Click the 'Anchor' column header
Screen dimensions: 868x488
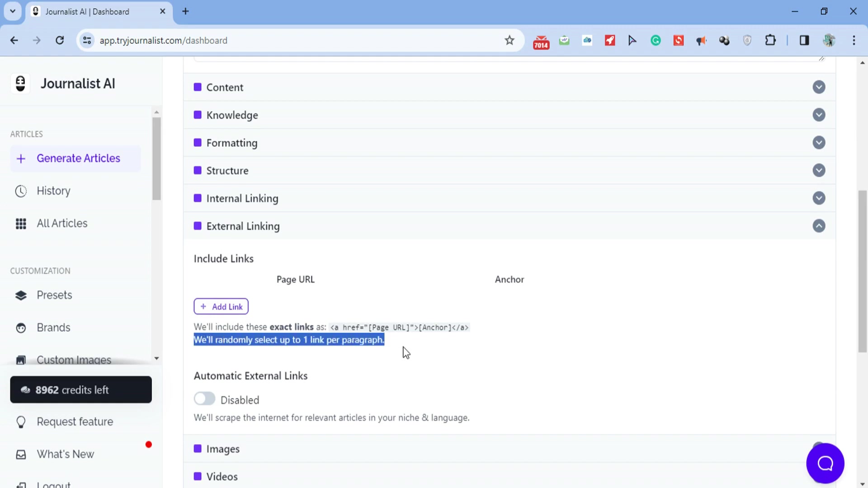(x=509, y=280)
